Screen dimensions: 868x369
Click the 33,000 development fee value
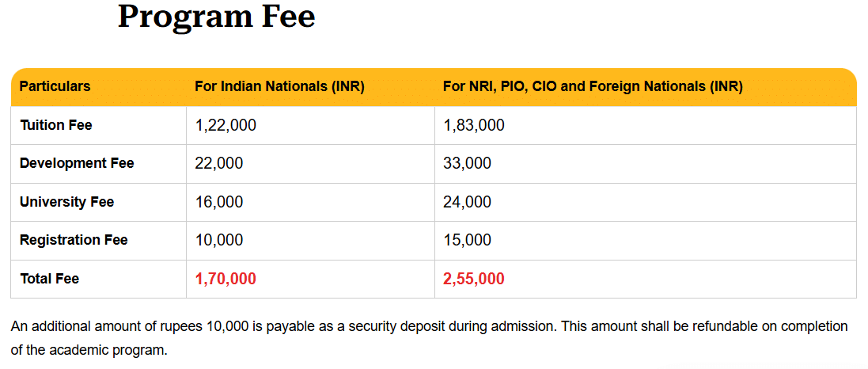(468, 163)
